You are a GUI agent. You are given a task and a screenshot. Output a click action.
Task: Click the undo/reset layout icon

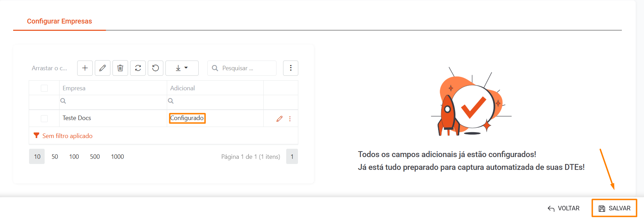tap(155, 68)
